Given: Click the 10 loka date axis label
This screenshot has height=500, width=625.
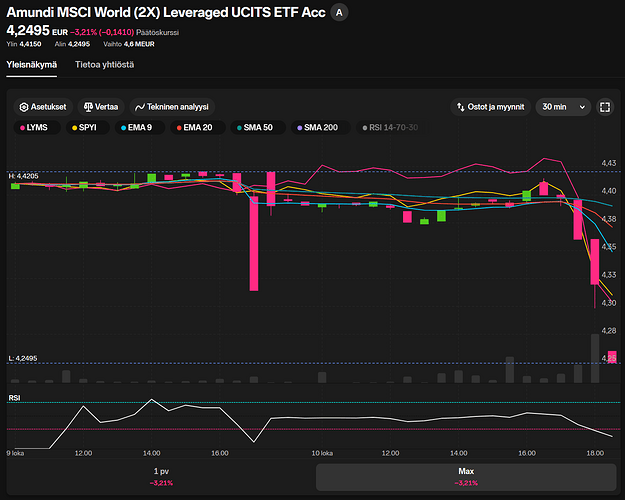Looking at the screenshot, I should click(x=322, y=453).
